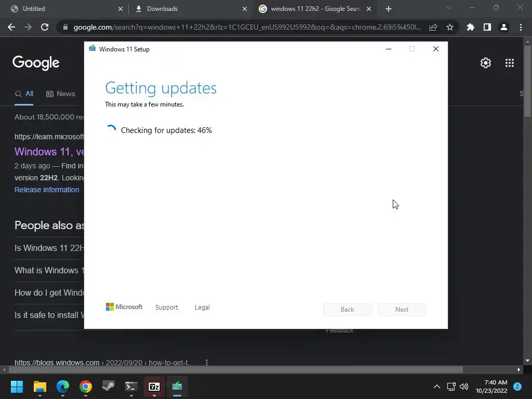
Task: Open options for blogs.windows.com result
Action: point(207,362)
